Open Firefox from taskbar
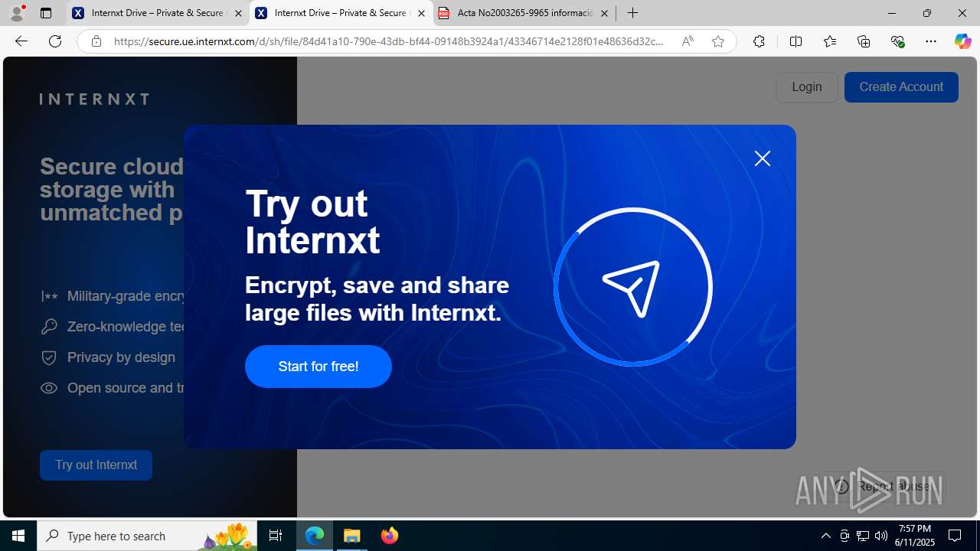The height and width of the screenshot is (551, 980). (x=390, y=536)
